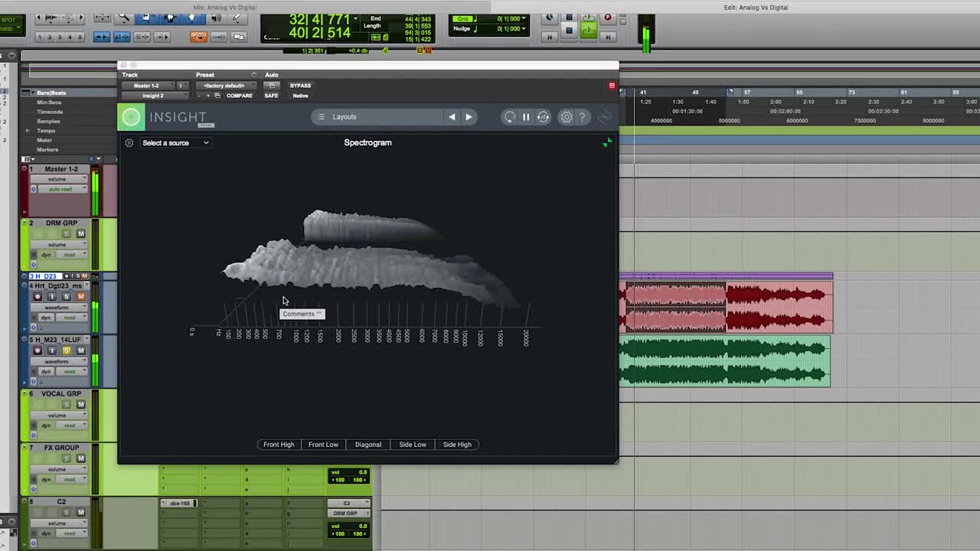Click the COMPARE button in plugin header
This screenshot has width=980, height=551.
[240, 96]
